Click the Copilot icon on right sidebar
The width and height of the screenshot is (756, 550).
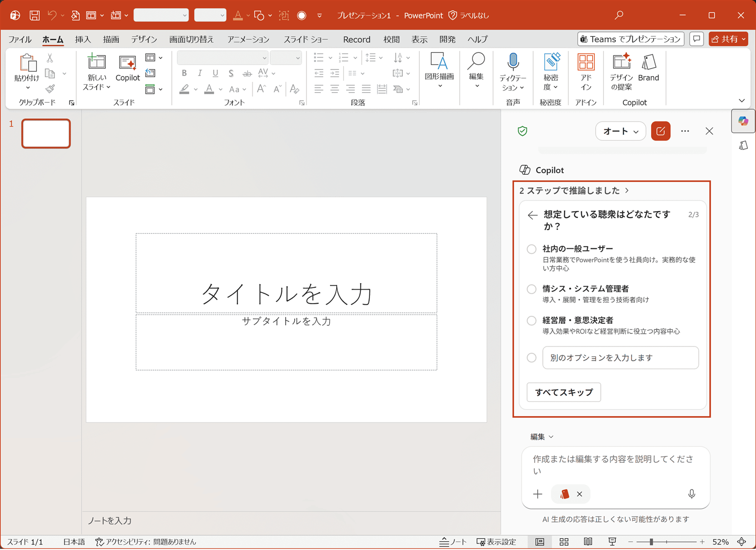coord(743,121)
